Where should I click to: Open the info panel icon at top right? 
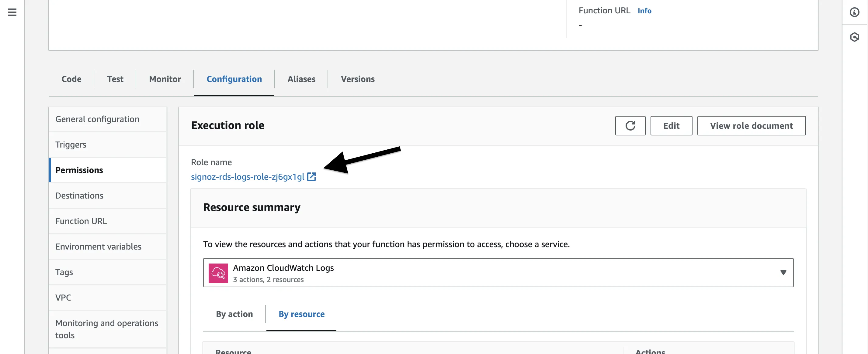[854, 12]
